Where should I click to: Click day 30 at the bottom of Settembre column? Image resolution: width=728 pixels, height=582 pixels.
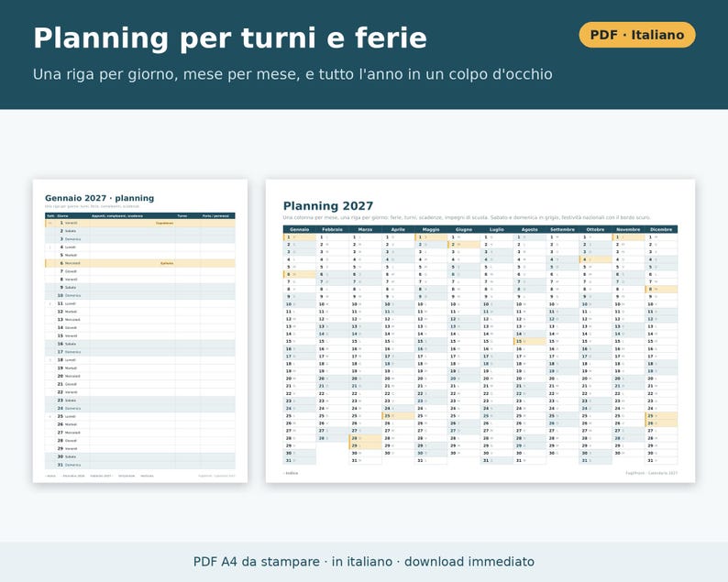click(563, 453)
